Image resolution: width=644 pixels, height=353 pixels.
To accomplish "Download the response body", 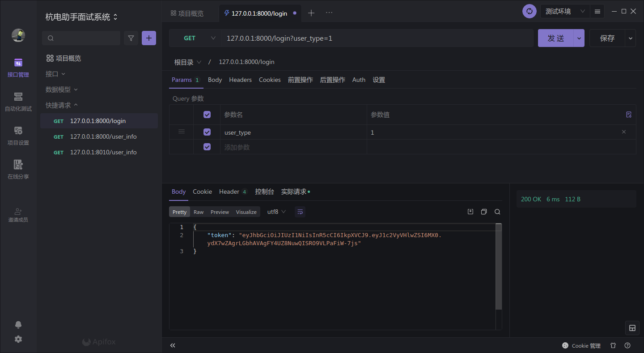I will pos(470,212).
